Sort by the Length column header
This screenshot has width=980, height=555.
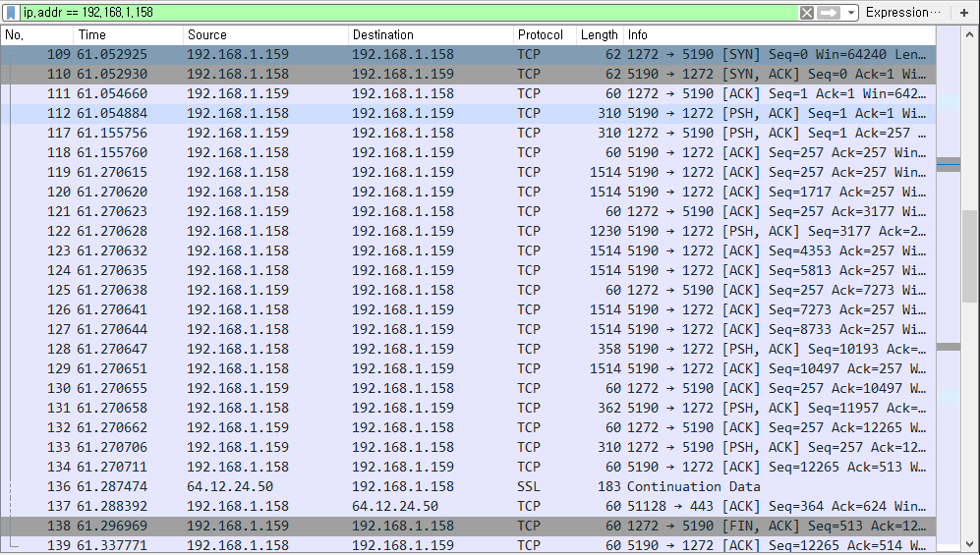[600, 35]
